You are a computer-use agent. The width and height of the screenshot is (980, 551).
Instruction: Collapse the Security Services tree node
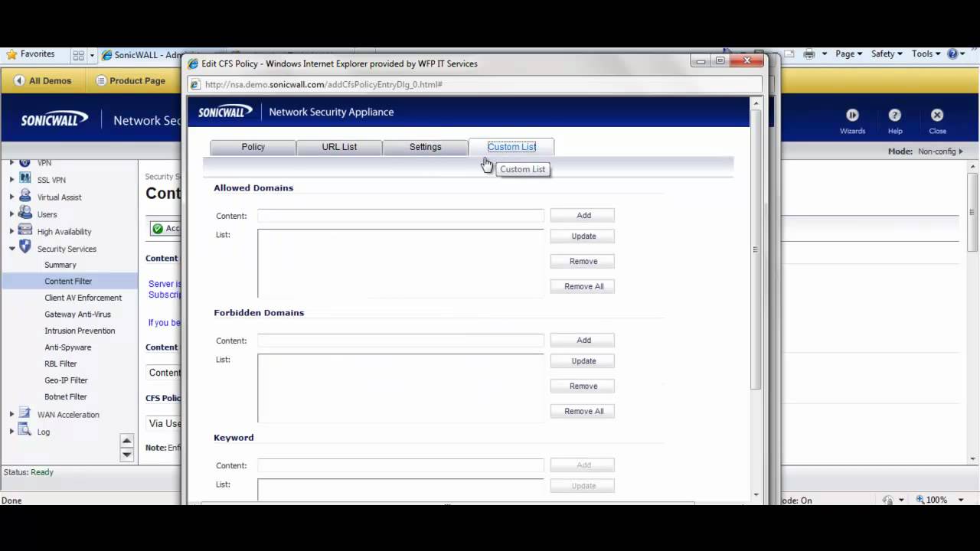pos(11,249)
